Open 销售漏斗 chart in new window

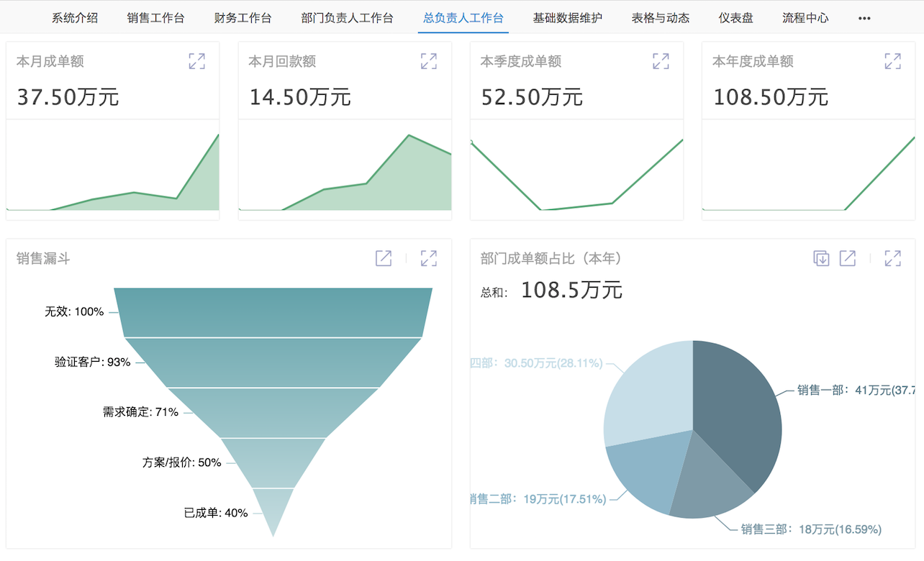click(x=384, y=258)
